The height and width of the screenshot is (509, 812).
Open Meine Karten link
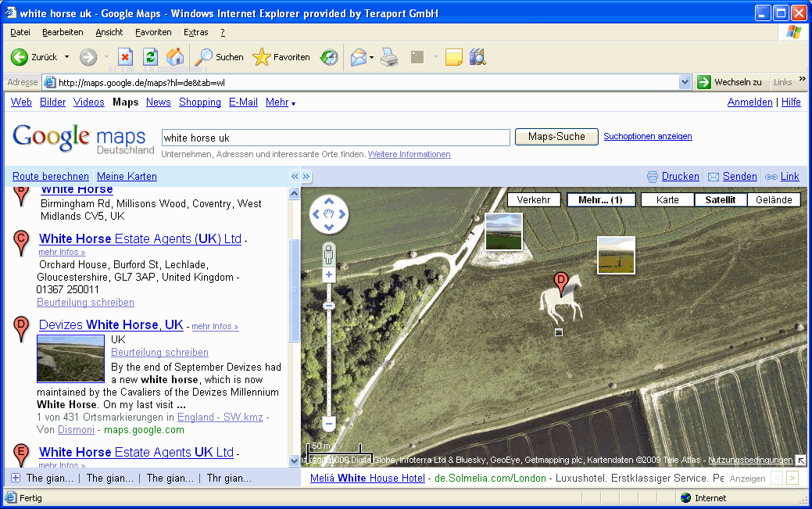click(x=127, y=176)
